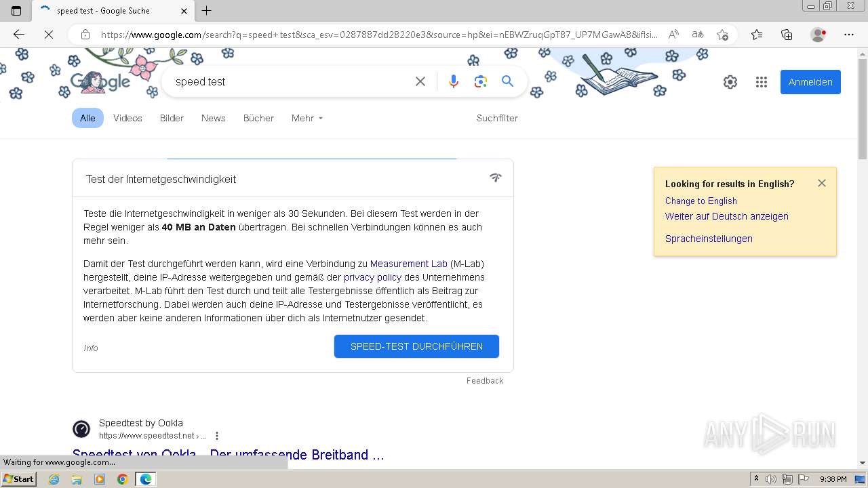The width and height of the screenshot is (868, 488).
Task: Switch to Bücher results tab
Action: 258,118
